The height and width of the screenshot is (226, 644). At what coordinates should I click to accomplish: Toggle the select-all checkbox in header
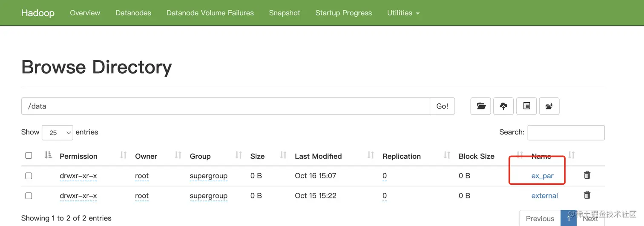click(x=29, y=156)
